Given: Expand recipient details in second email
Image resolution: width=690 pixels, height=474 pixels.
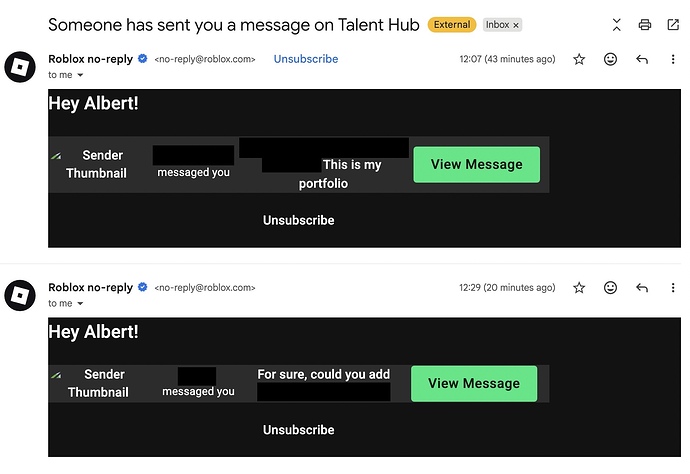Looking at the screenshot, I should (80, 303).
